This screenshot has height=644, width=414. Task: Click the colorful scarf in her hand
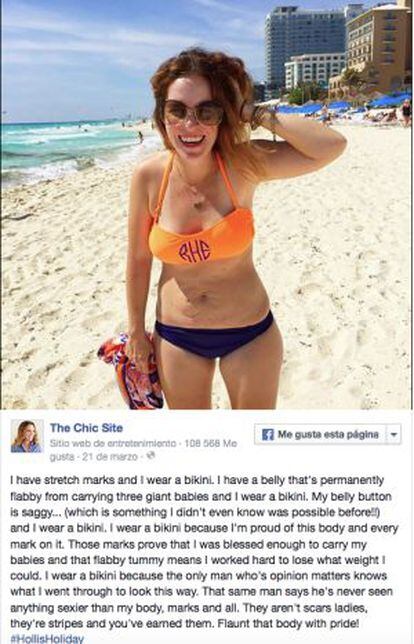(x=131, y=370)
